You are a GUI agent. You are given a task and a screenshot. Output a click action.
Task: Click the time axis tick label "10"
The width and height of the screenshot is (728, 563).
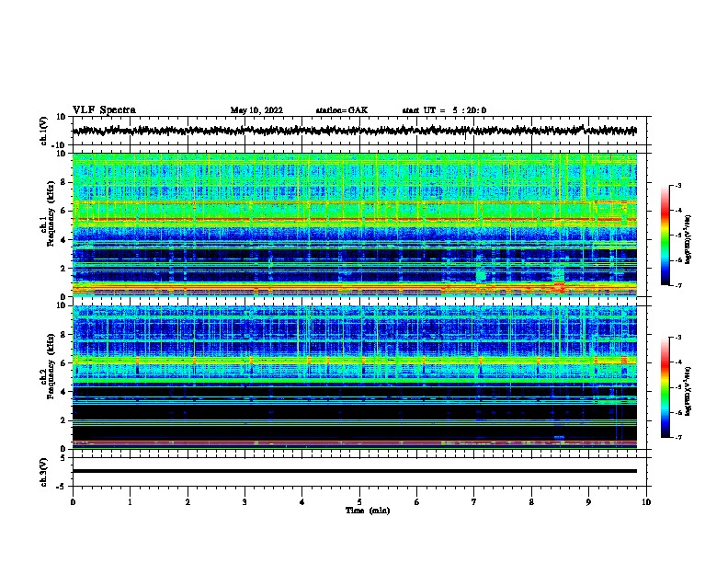point(646,502)
